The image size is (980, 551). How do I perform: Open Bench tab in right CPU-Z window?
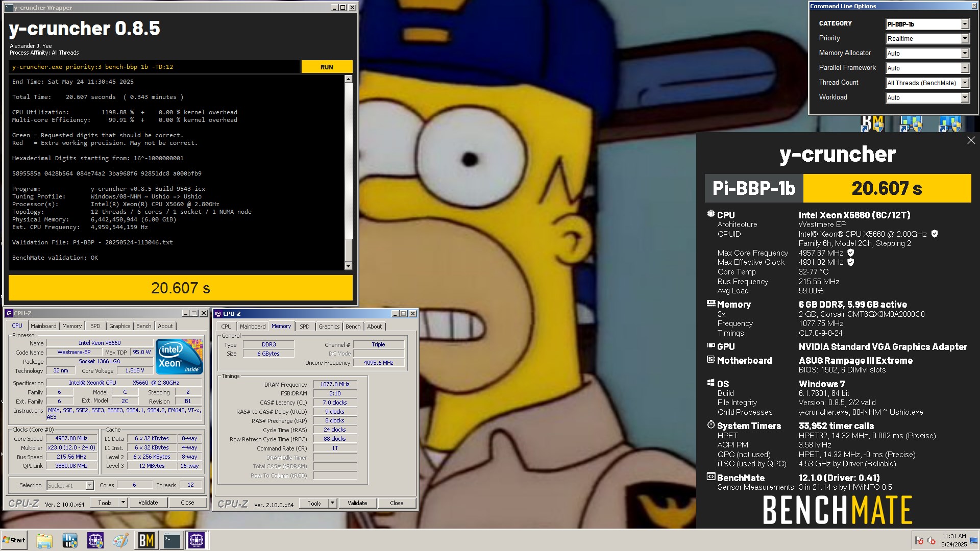[353, 327]
